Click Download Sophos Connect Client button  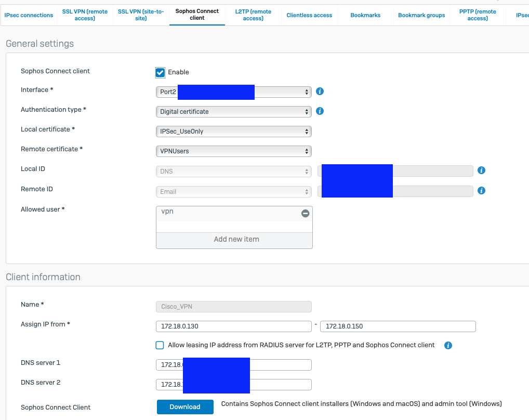[x=185, y=407]
